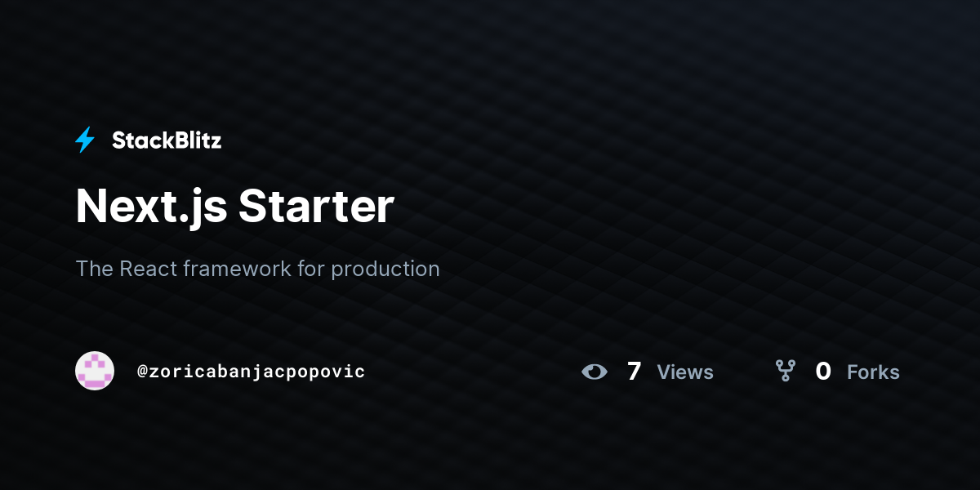This screenshot has width=980, height=490.
Task: Click the word "Next.js" in the title
Action: point(151,207)
